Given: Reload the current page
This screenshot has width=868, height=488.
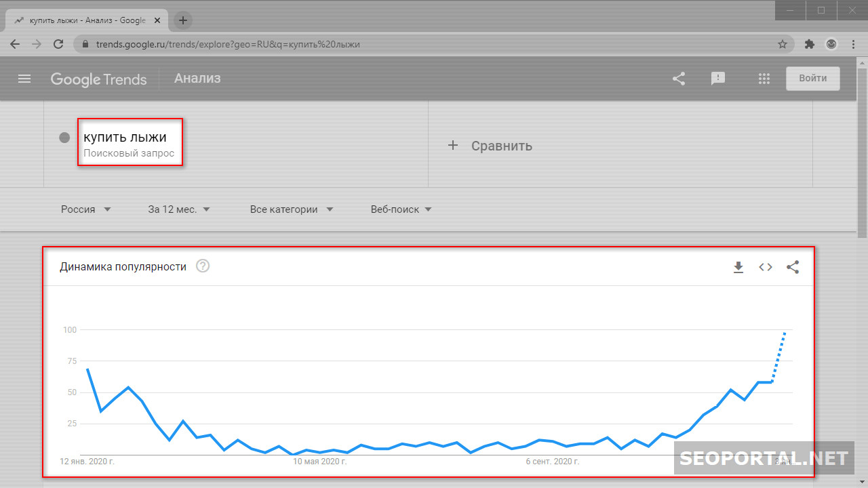Looking at the screenshot, I should (58, 44).
